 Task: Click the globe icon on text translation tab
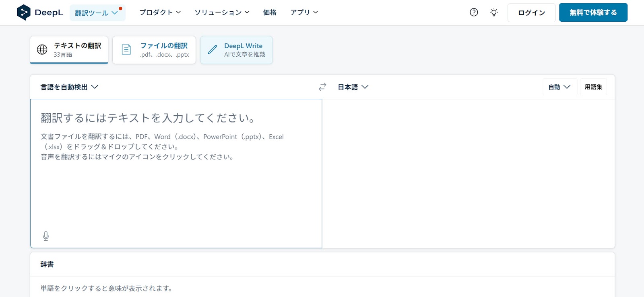(42, 49)
